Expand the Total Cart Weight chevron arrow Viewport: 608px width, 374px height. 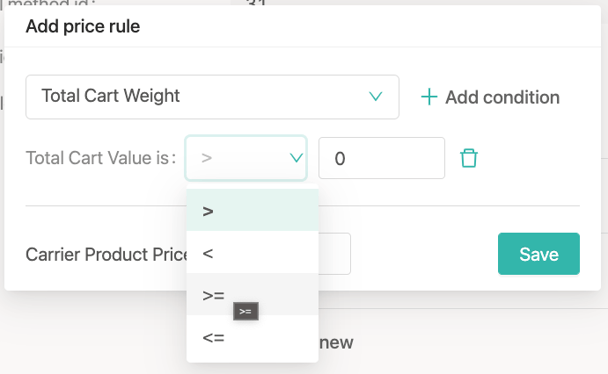point(375,96)
